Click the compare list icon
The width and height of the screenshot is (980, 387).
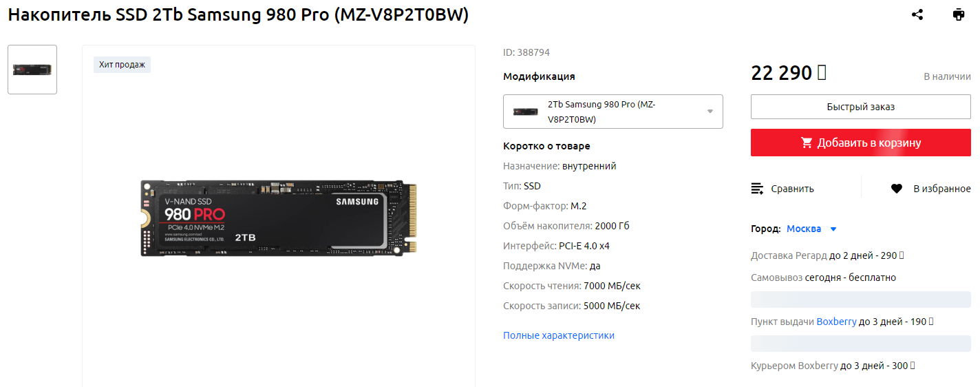[757, 189]
